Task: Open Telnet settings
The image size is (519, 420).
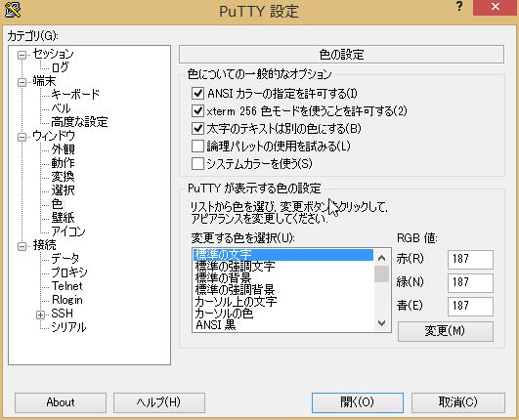Action: coord(67,286)
